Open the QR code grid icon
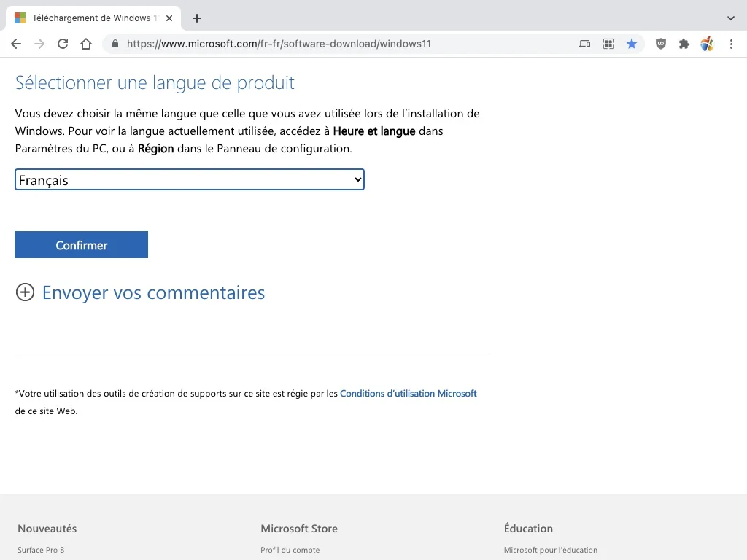The width and height of the screenshot is (747, 560). click(608, 44)
